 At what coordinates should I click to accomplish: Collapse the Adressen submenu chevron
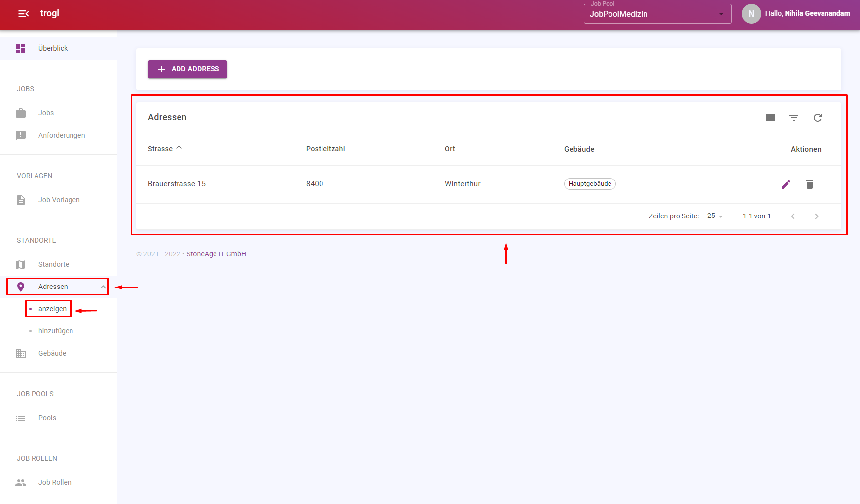coord(103,287)
